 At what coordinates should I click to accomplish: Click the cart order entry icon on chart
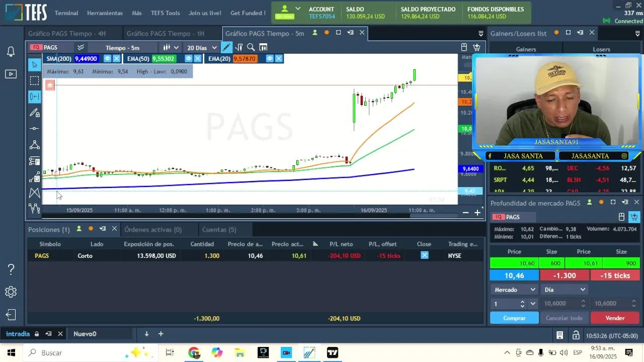(476, 47)
